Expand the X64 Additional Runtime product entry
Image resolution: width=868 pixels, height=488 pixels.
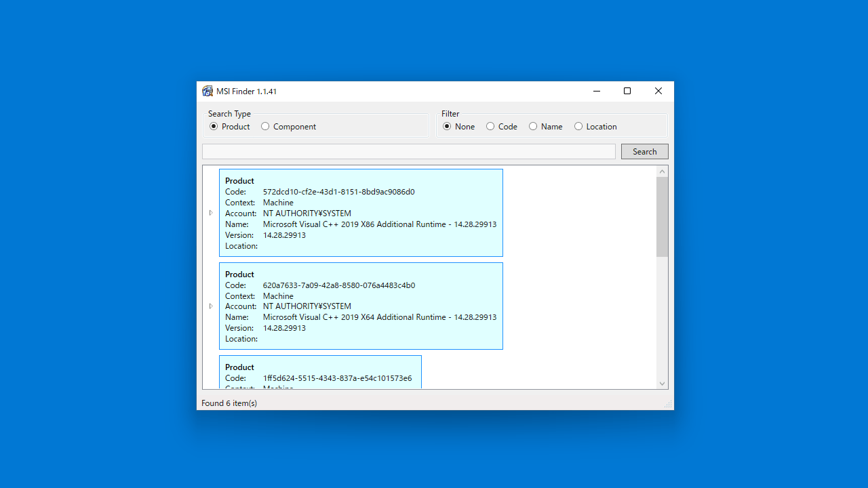211,306
